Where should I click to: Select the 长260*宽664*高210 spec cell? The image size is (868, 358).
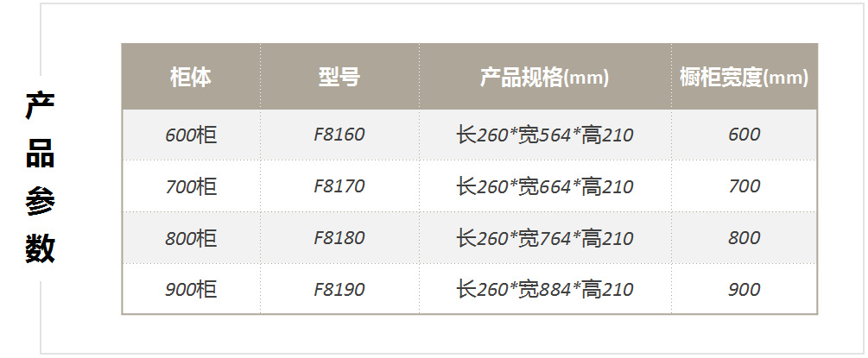(x=545, y=186)
